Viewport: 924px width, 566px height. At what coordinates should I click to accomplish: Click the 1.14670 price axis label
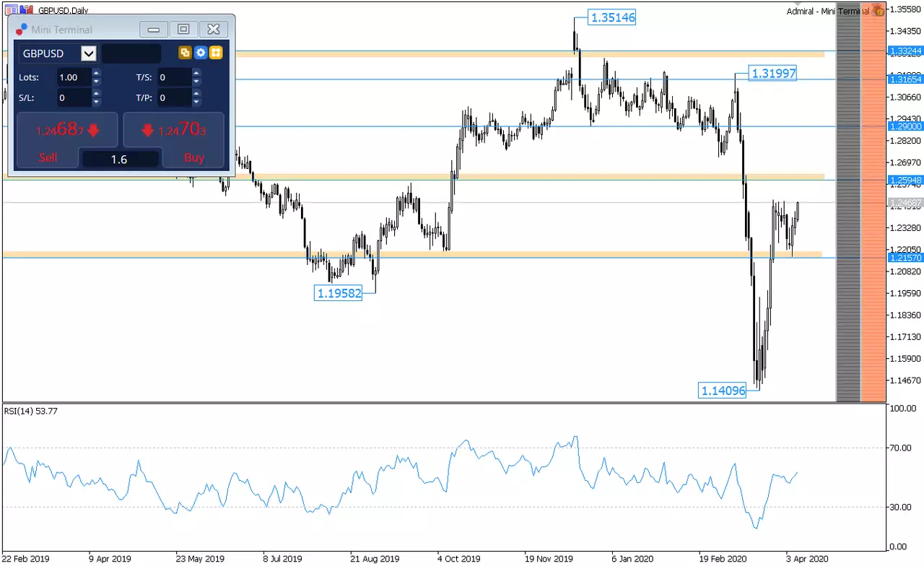[x=906, y=380]
